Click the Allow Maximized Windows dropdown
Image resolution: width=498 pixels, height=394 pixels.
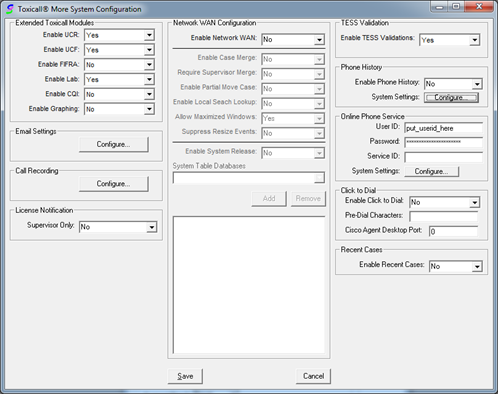coord(293,119)
